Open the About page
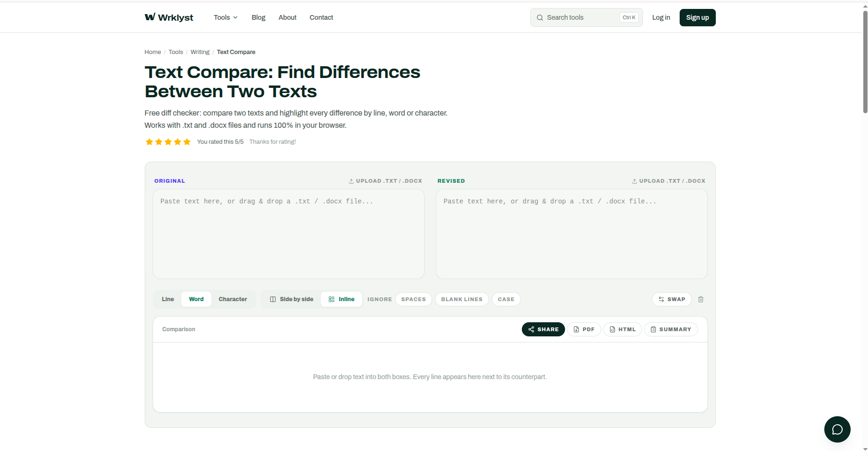Screen dimensions: 868x451 pos(287,17)
